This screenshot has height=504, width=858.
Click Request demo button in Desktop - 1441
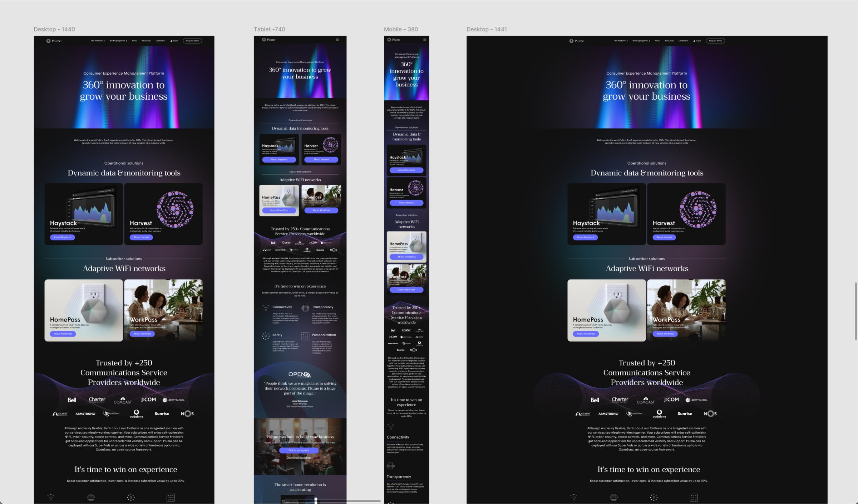715,41
